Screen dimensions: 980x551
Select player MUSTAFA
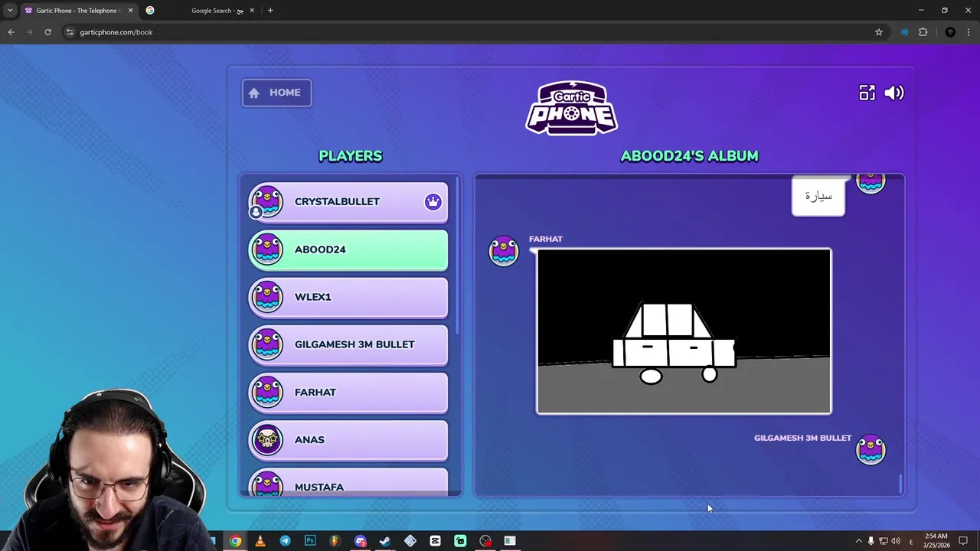point(348,484)
